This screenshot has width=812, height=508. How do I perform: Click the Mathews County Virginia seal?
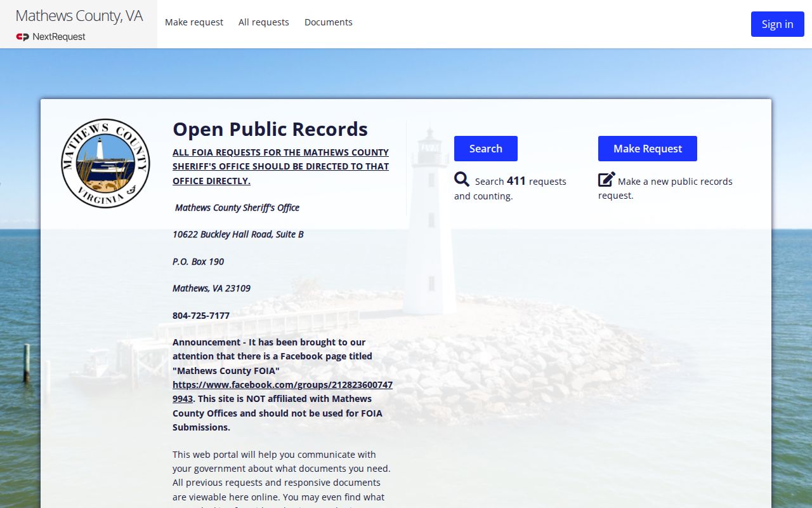105,163
